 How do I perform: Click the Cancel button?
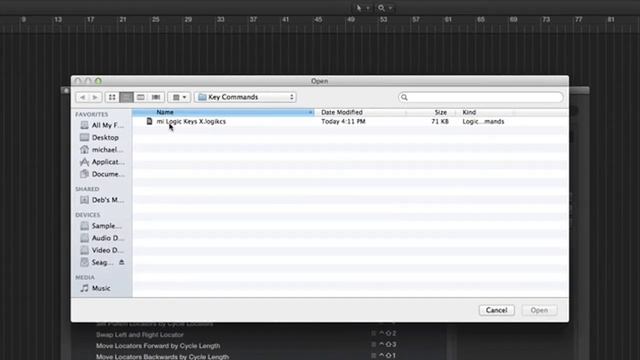click(x=496, y=310)
